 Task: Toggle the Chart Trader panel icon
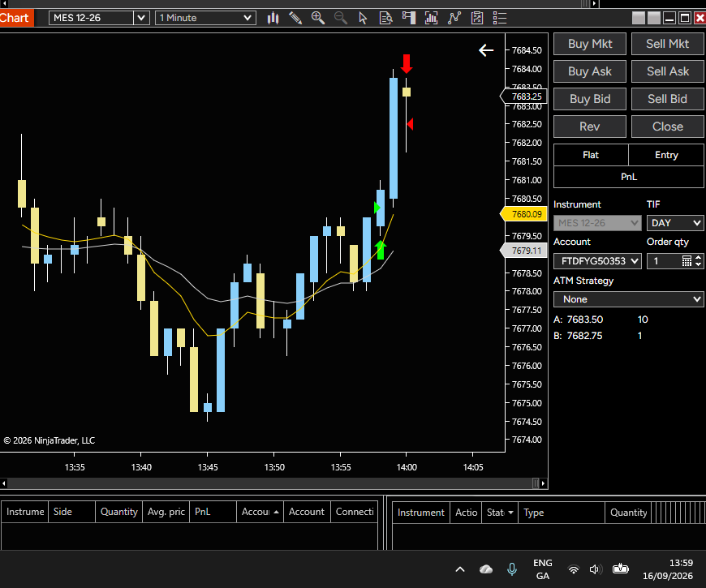(409, 18)
